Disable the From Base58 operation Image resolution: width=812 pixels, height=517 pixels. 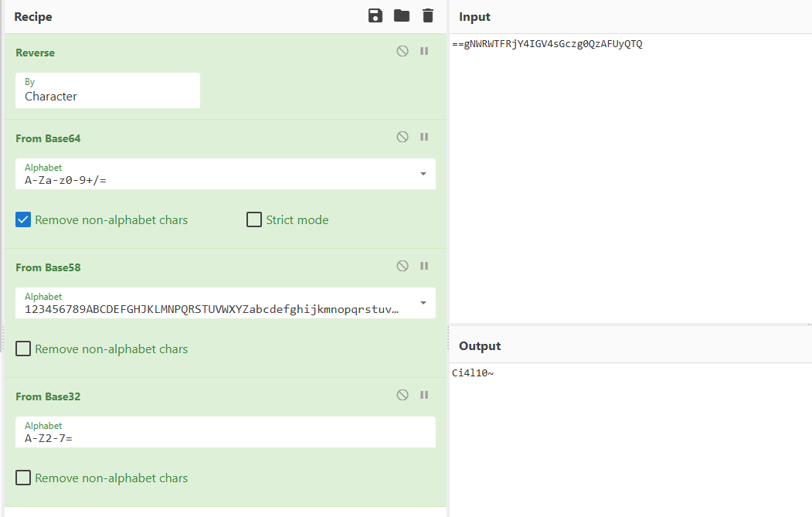click(403, 267)
